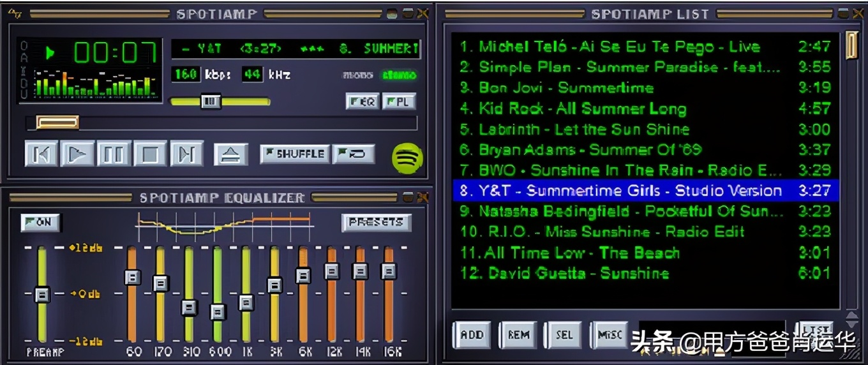The image size is (868, 365).
Task: Click the PREAMP slider handle
Action: click(x=42, y=294)
